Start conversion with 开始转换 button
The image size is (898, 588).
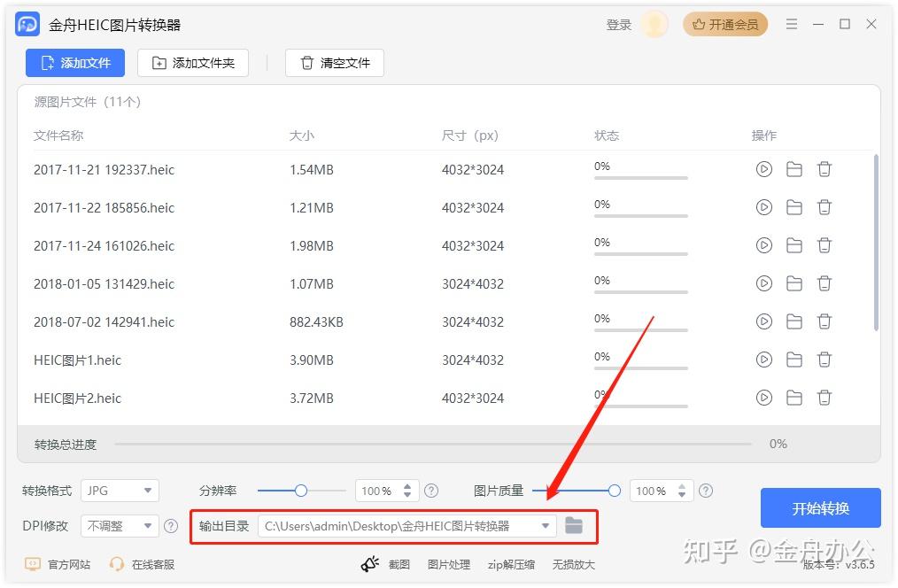pos(820,507)
